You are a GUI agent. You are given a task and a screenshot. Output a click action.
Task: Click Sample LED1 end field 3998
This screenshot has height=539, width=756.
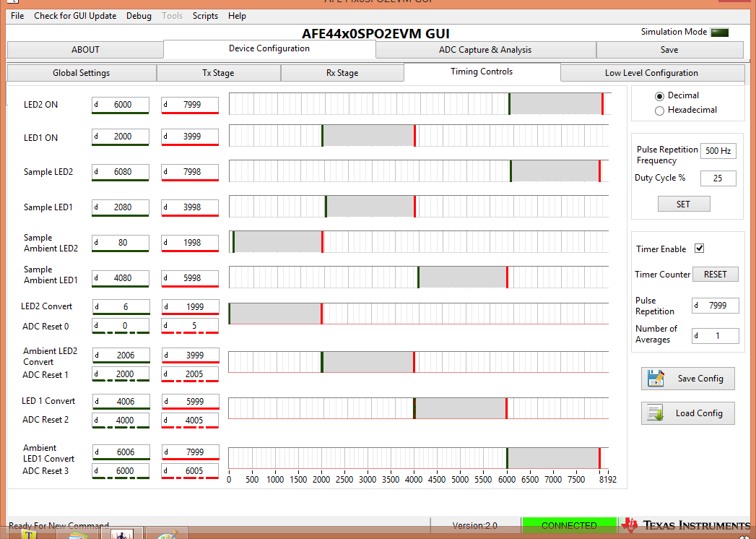(x=190, y=207)
